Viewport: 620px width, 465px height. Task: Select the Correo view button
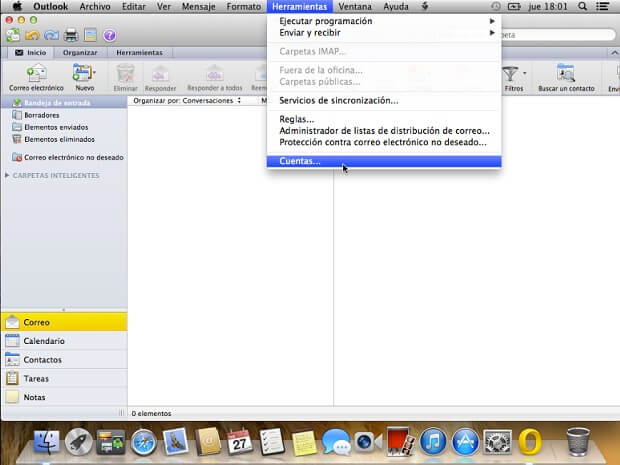(x=64, y=322)
